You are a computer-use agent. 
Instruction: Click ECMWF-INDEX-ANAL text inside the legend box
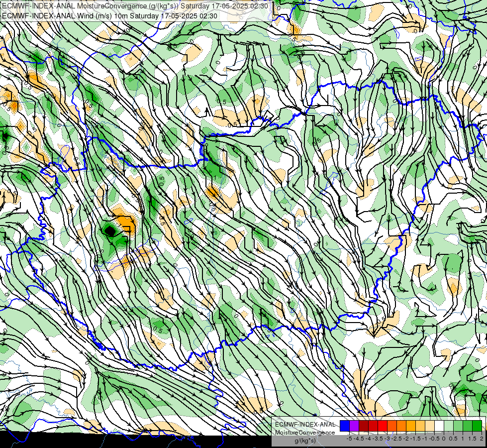point(305,425)
